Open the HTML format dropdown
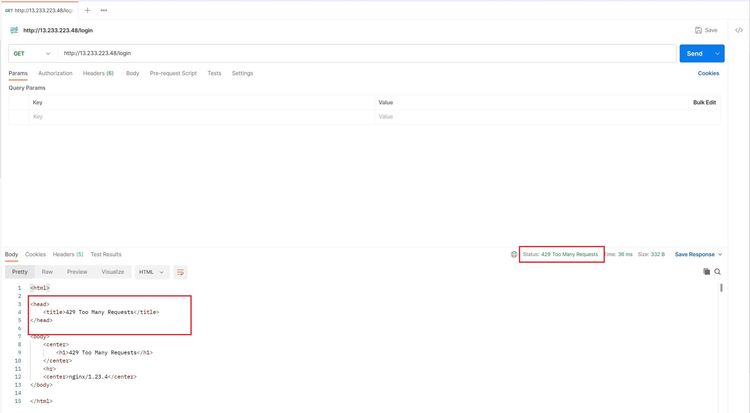The width and height of the screenshot is (750, 413). click(x=151, y=272)
